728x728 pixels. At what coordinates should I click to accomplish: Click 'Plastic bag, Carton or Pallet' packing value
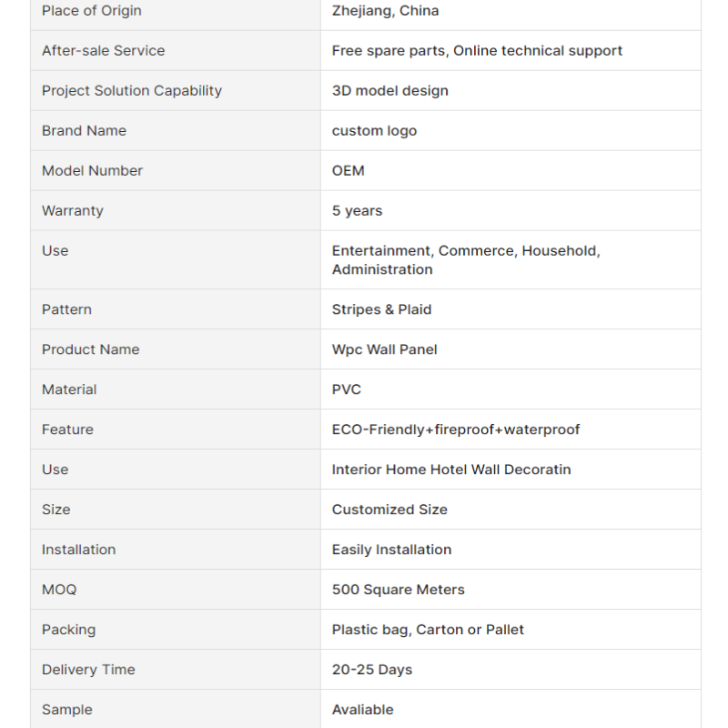[x=428, y=630]
